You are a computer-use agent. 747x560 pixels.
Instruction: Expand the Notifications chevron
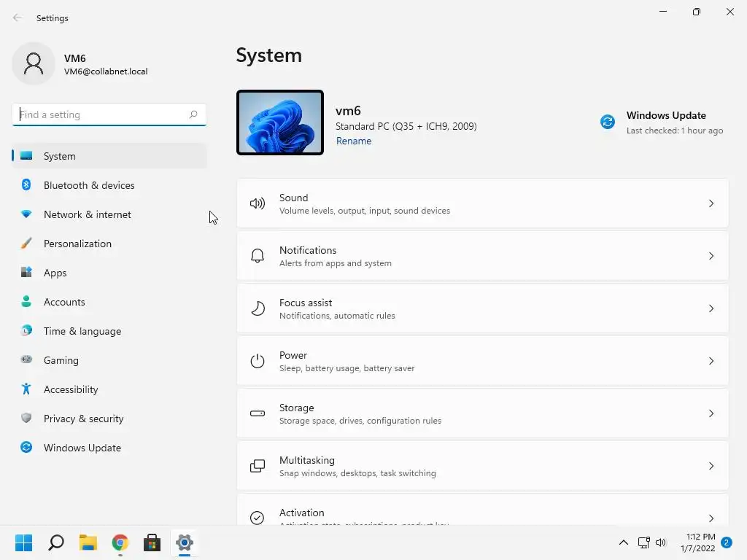711,256
